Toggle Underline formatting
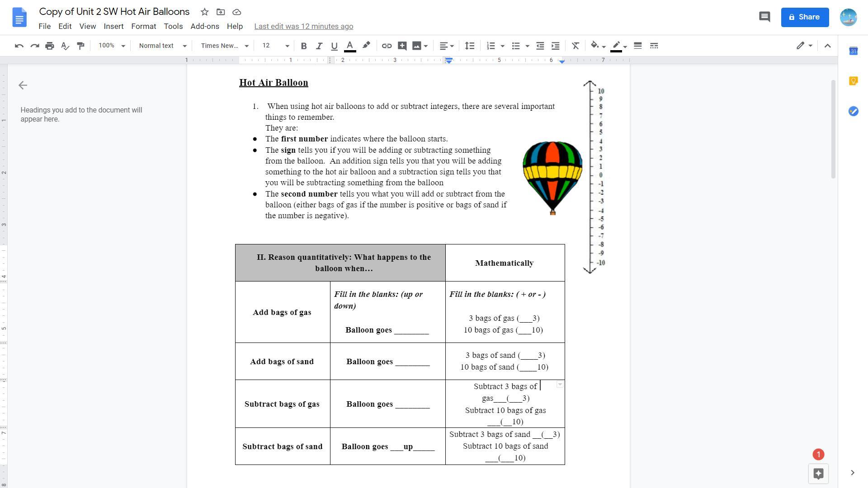 (x=334, y=46)
